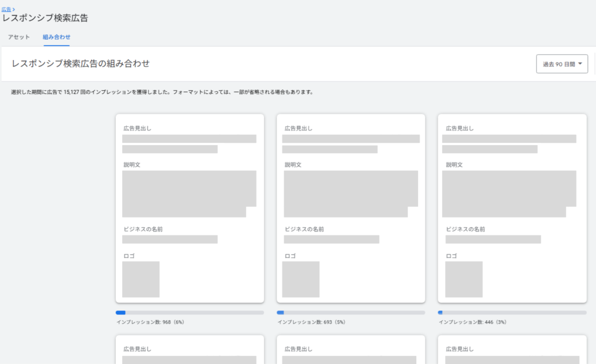Click the progress bar above インプレッション数: 968
596x364 pixels.
(x=190, y=313)
